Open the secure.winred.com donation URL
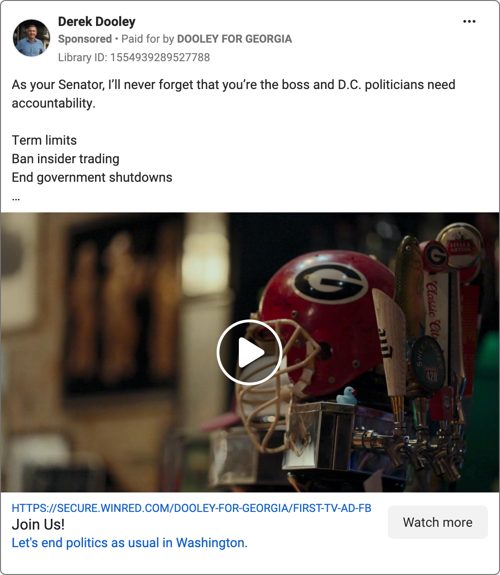Image resolution: width=500 pixels, height=575 pixels. (191, 508)
